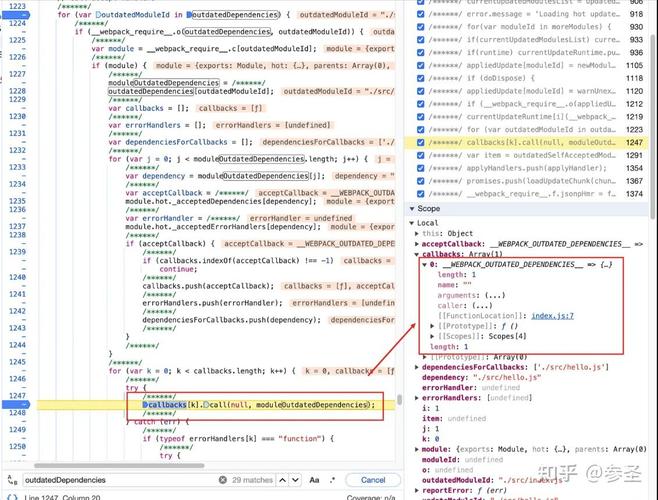Clear the outdatedDependencies search text
The image size is (658, 500).
[222, 480]
